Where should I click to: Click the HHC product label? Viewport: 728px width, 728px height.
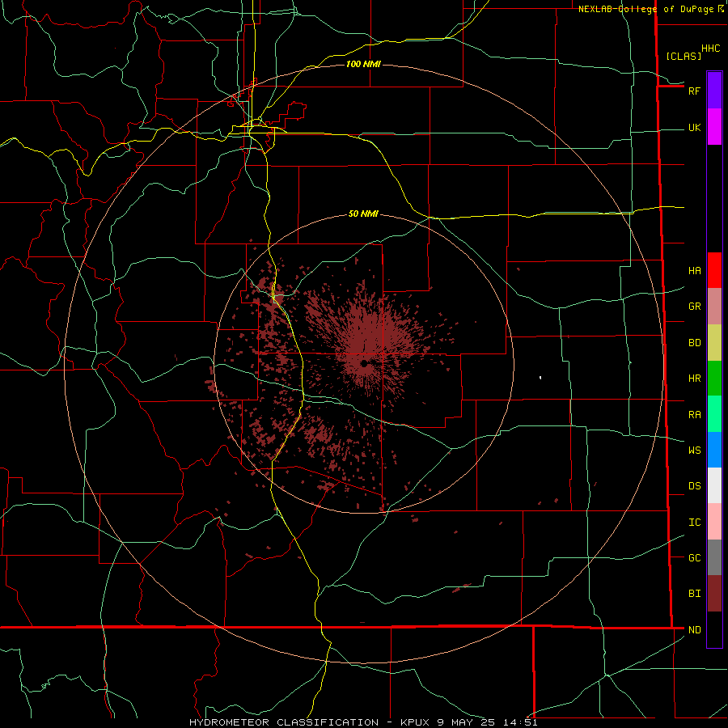[710, 49]
